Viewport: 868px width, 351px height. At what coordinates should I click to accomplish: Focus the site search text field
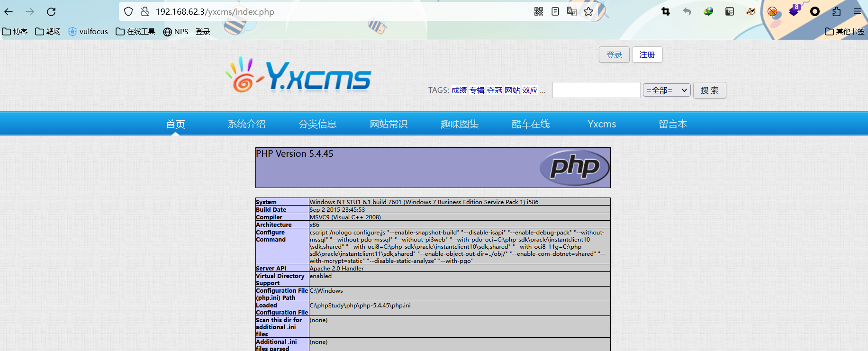click(x=597, y=90)
